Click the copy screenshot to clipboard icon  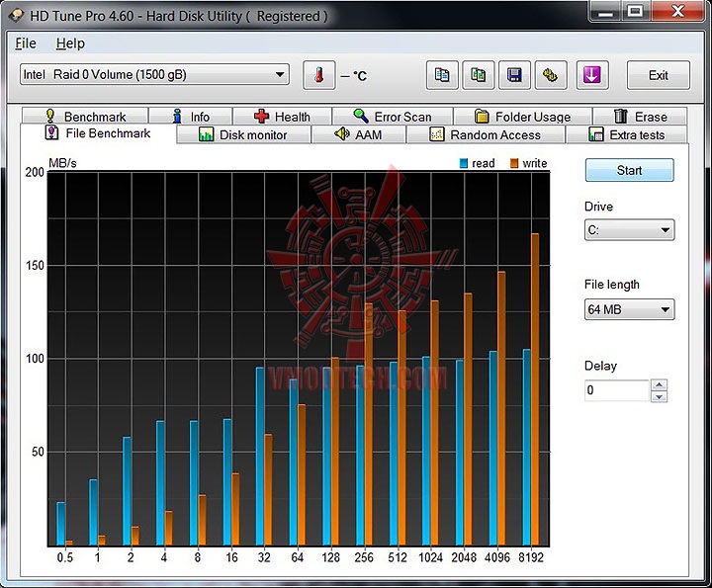point(479,75)
